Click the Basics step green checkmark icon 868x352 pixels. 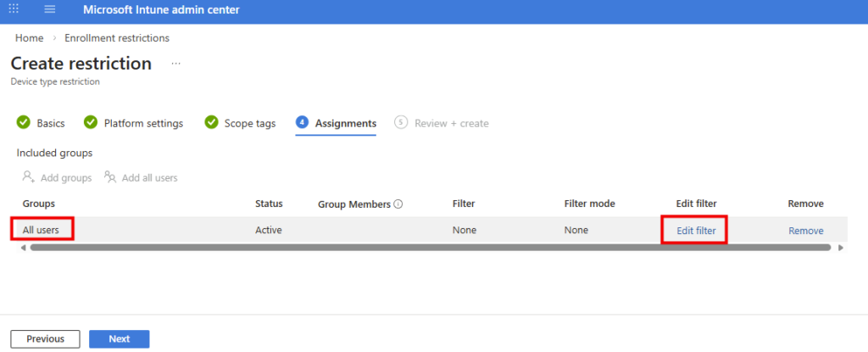tap(24, 123)
